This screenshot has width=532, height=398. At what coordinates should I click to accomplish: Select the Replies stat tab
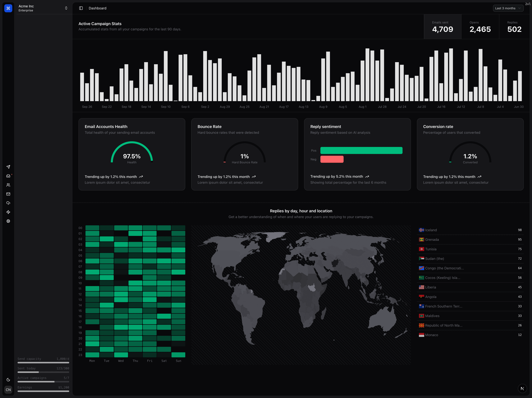(x=514, y=27)
